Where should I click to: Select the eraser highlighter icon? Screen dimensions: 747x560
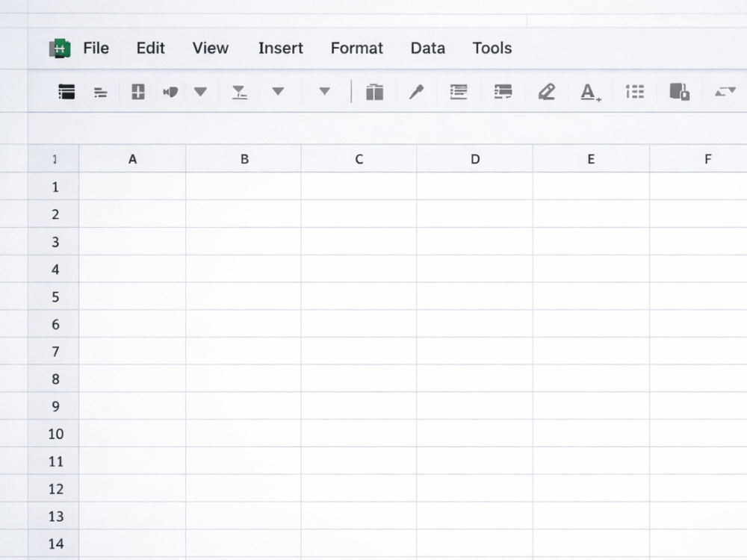tap(547, 92)
